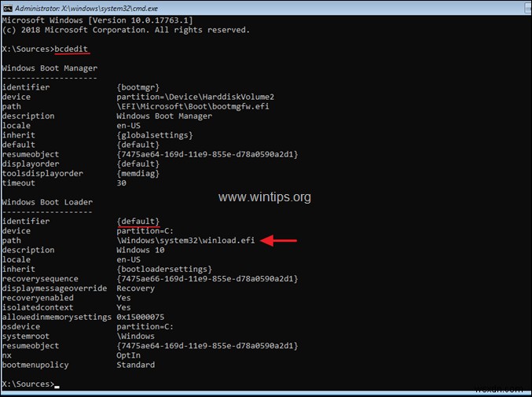Click the timeout value 30
This screenshot has width=532, height=397.
(122, 183)
